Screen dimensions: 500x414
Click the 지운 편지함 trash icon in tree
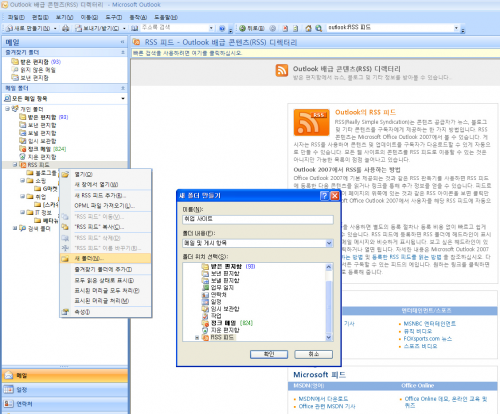(x=23, y=157)
